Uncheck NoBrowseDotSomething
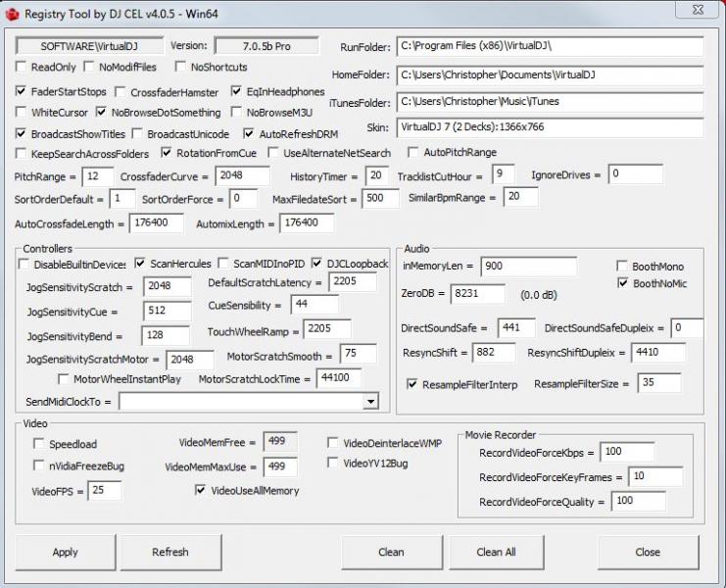 click(x=101, y=112)
